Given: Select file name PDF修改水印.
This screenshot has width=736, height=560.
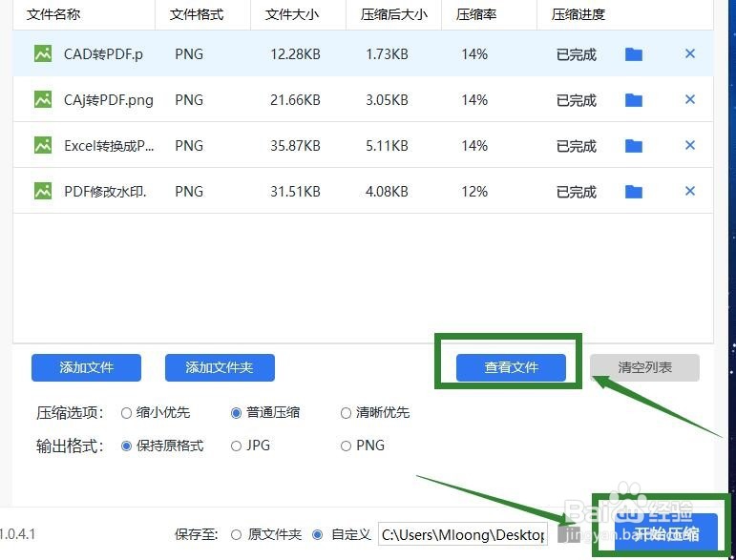Looking at the screenshot, I should (x=106, y=192).
